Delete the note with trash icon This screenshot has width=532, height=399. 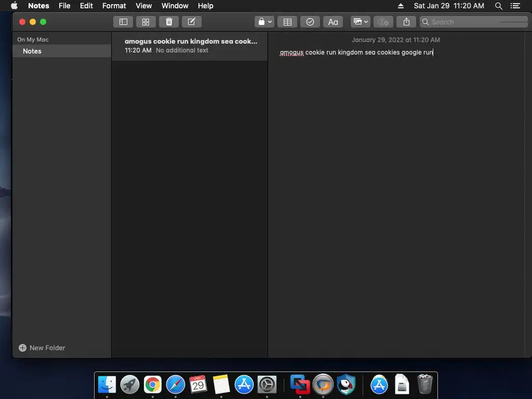click(169, 22)
